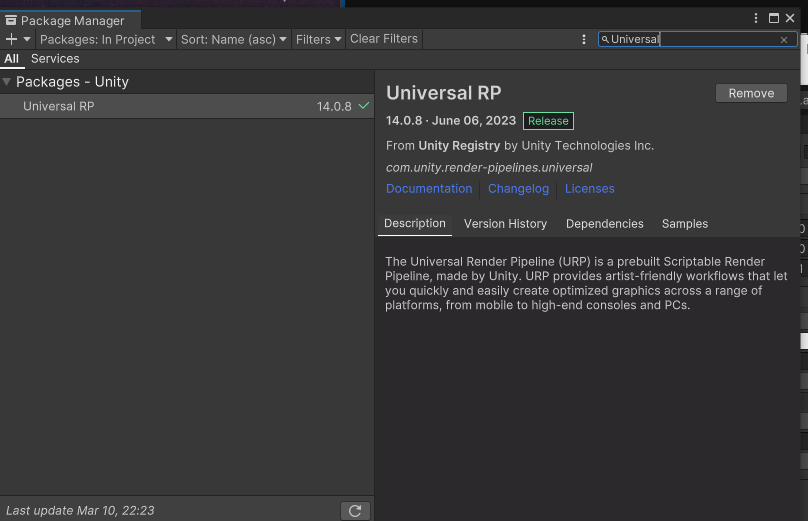Click the com.unity.render-pipelines.universal package name

tap(489, 168)
